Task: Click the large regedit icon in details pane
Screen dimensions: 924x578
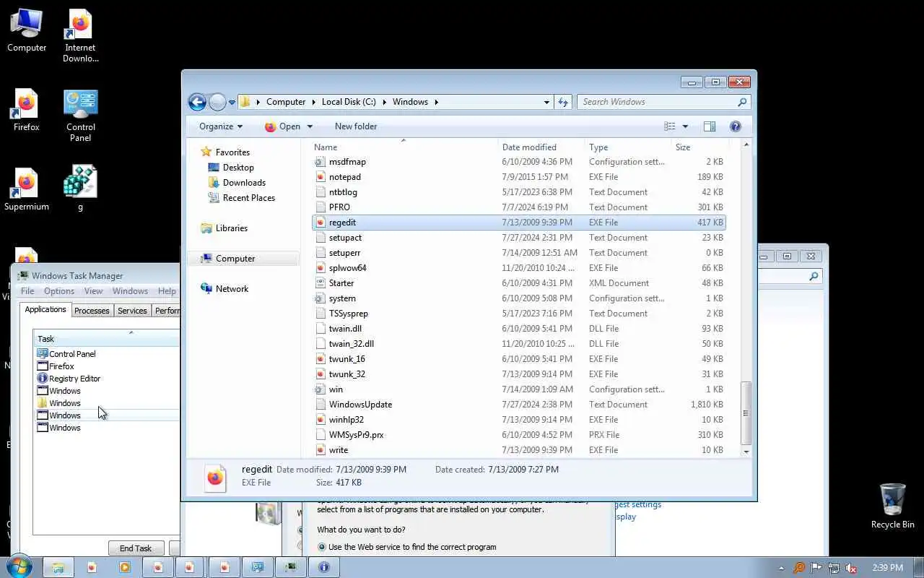Action: 215,478
